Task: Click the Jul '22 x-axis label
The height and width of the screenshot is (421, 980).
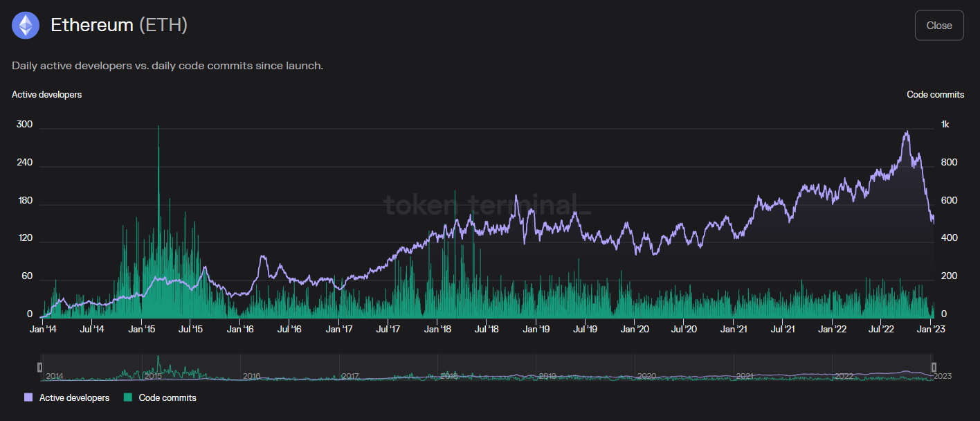Action: pyautogui.click(x=880, y=329)
